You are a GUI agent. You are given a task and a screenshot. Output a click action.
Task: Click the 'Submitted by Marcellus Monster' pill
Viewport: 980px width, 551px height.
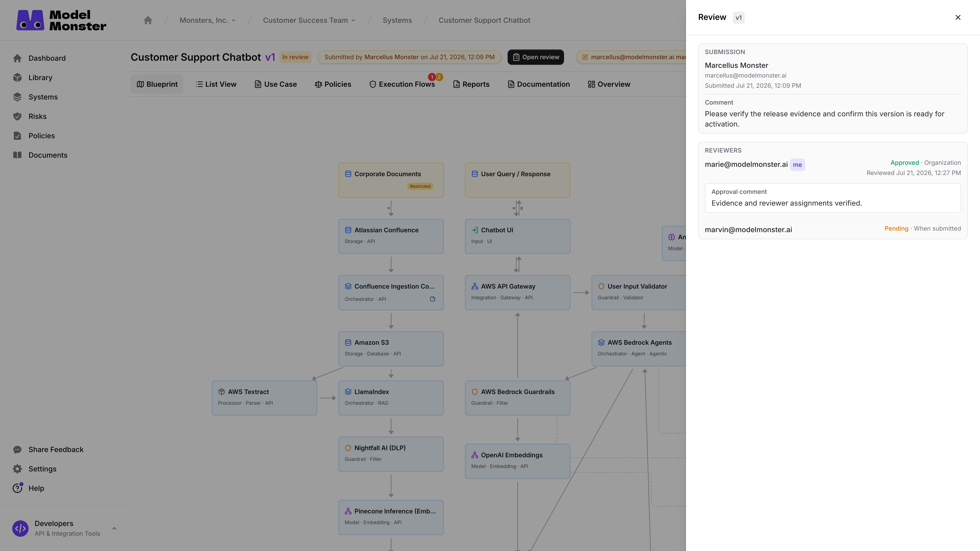(x=409, y=57)
